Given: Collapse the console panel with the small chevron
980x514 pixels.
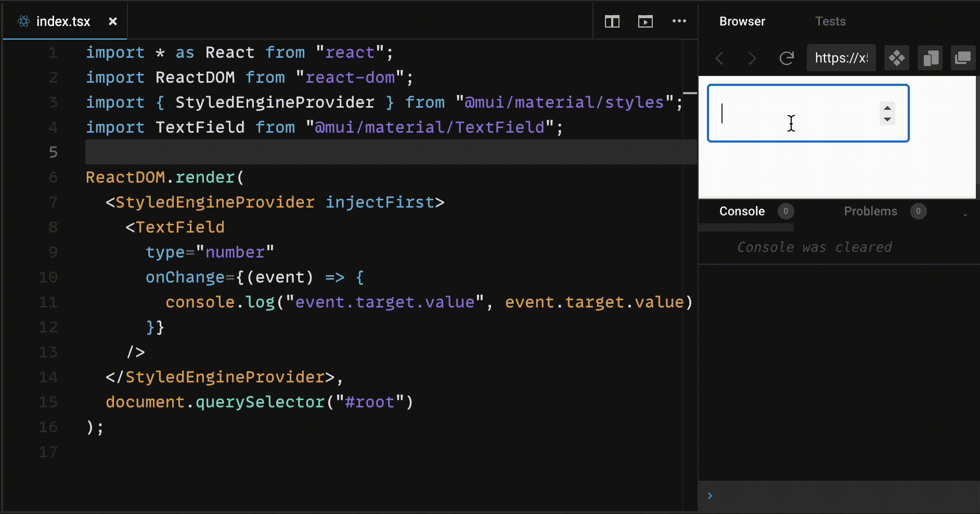Looking at the screenshot, I should (x=965, y=214).
